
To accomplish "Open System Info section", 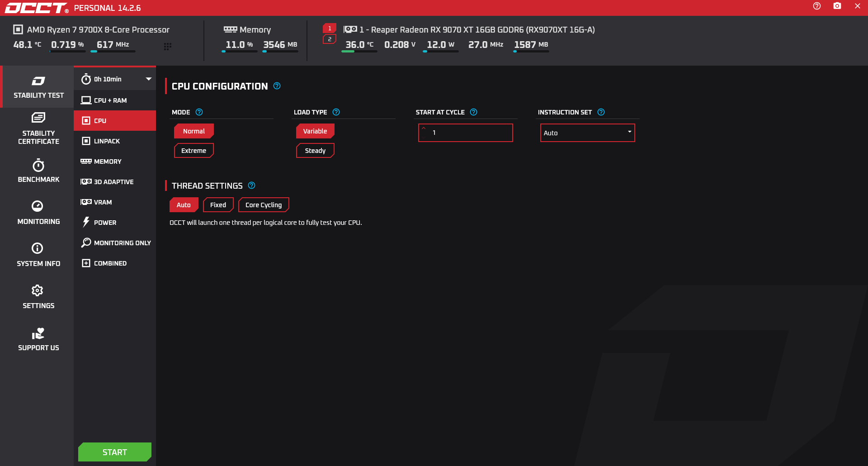I will (x=38, y=255).
